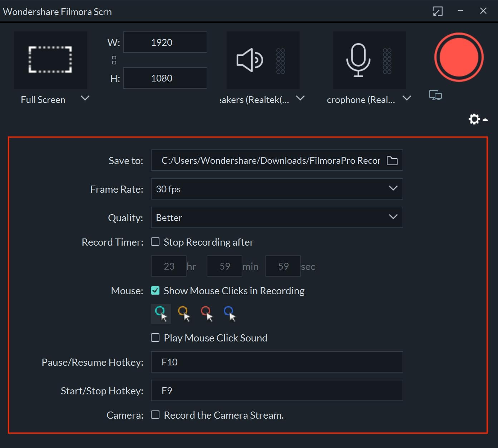Click the Save to path field
498x448 pixels.
click(277, 160)
